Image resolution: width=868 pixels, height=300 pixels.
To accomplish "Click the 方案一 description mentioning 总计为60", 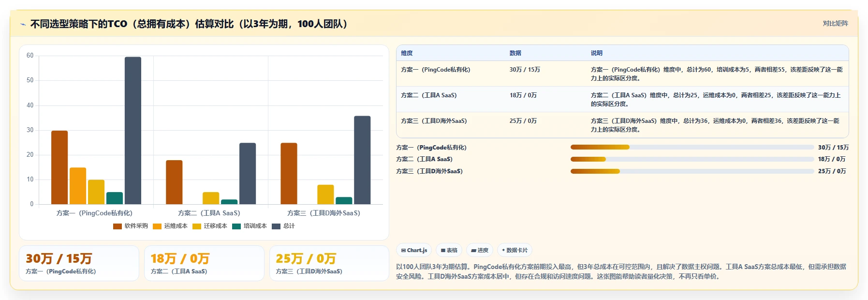I will tap(716, 74).
